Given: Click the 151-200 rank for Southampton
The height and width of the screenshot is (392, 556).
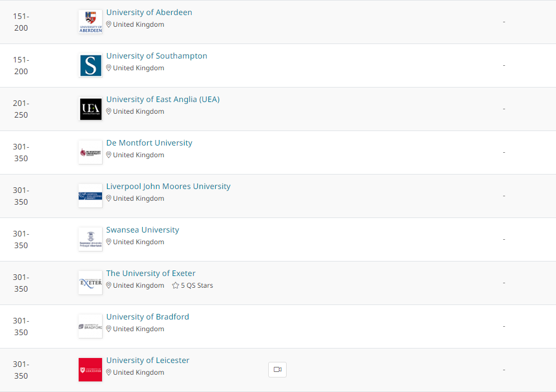Looking at the screenshot, I should tap(21, 66).
